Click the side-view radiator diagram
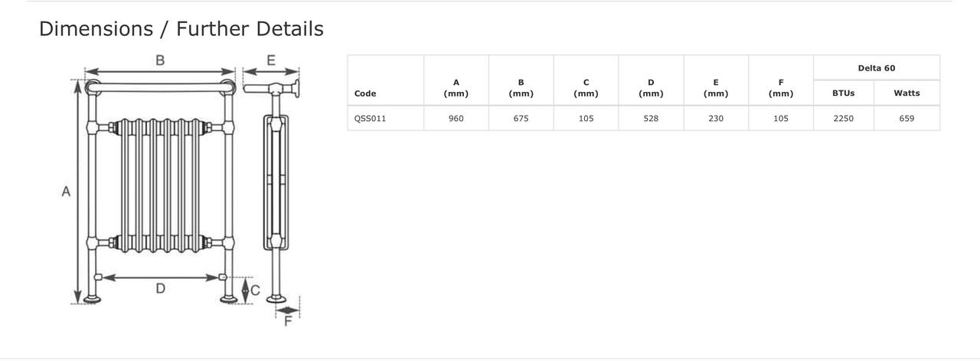This screenshot has width=980, height=361. (x=276, y=184)
